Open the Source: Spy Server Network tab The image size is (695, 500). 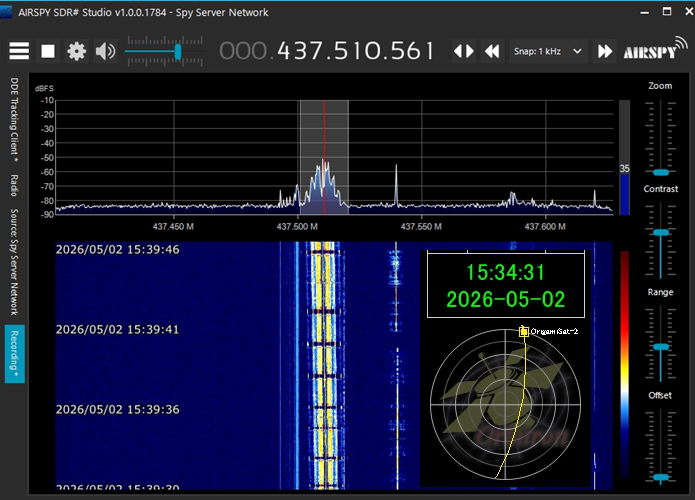click(14, 262)
